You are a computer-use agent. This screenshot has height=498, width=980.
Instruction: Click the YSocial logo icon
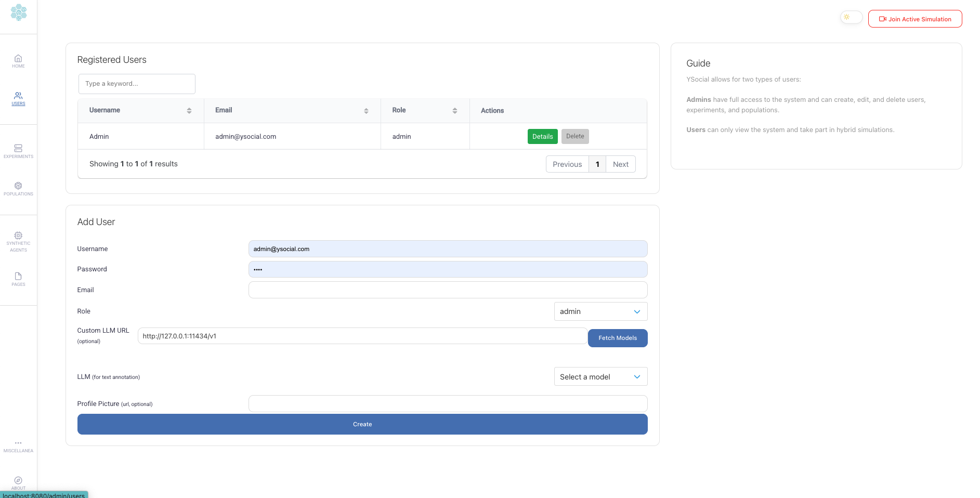point(19,12)
